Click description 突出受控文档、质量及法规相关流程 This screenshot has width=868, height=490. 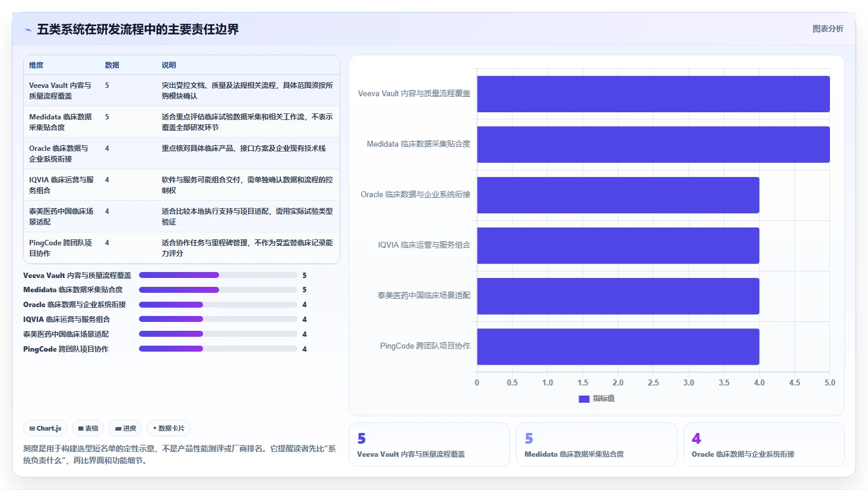tap(247, 90)
